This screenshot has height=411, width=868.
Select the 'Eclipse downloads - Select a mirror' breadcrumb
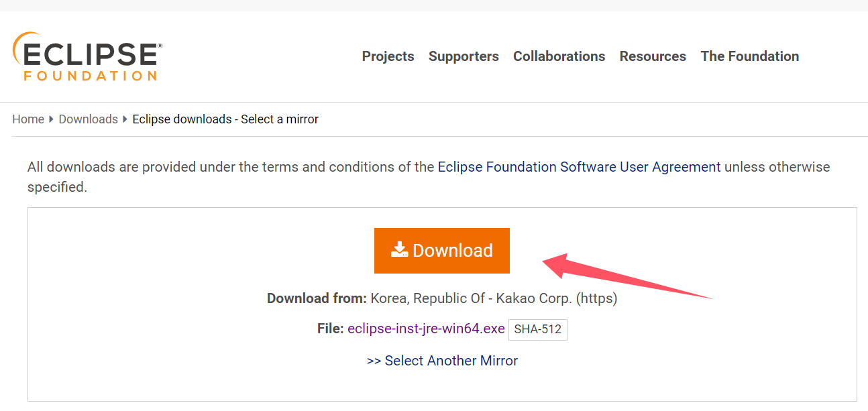[x=225, y=119]
